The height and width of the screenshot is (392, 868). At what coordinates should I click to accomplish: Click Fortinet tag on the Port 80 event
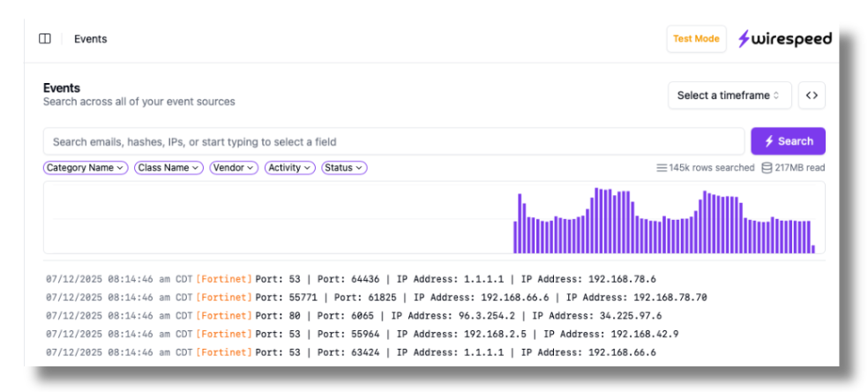pos(224,316)
